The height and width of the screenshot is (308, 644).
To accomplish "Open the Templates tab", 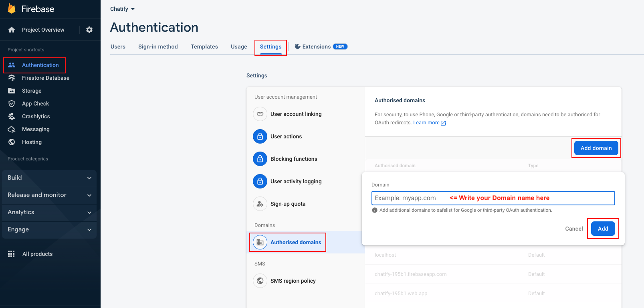I will tap(204, 47).
